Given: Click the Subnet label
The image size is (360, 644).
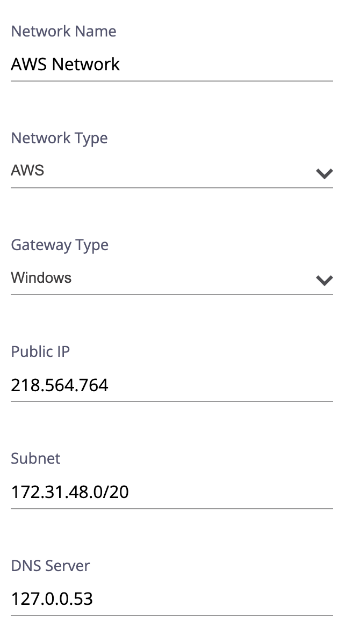Looking at the screenshot, I should click(35, 459).
